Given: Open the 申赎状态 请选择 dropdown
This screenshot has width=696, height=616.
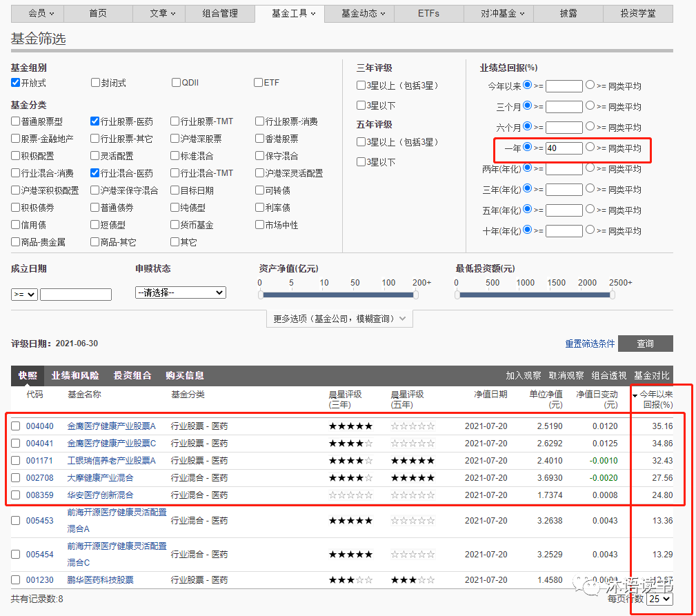Looking at the screenshot, I should (181, 292).
